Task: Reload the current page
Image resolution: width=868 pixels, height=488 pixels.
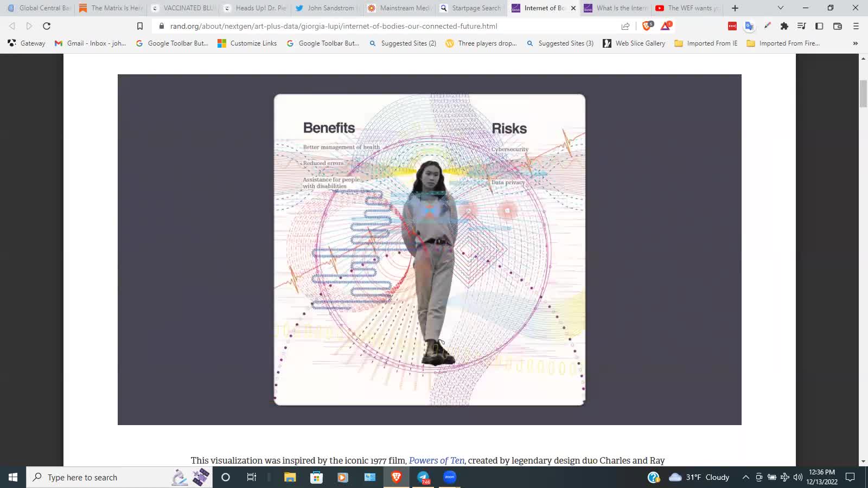Action: (47, 26)
